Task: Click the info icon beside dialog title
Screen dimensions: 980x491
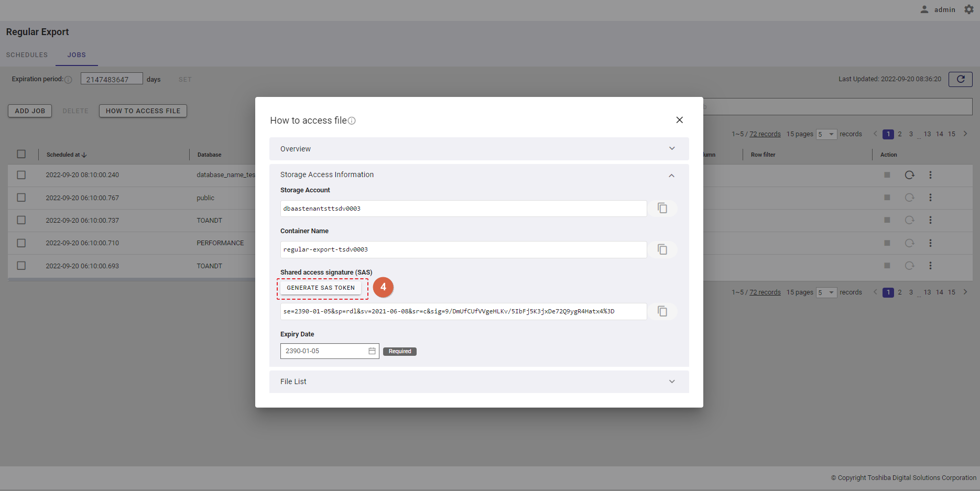Action: point(352,121)
